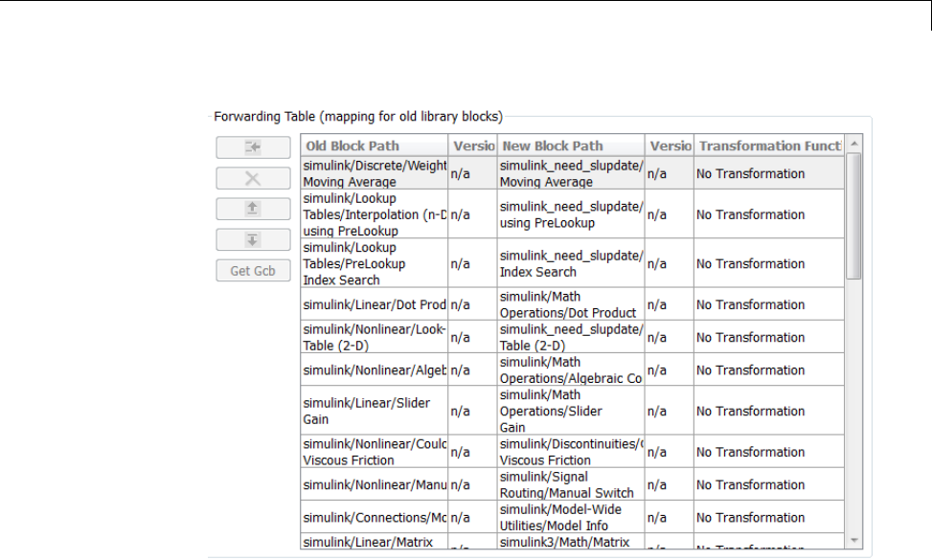Viewport: 932px width, 560px height.
Task: Select new path simulink/Discontinuities/ Viscous Friction cell
Action: pos(571,452)
